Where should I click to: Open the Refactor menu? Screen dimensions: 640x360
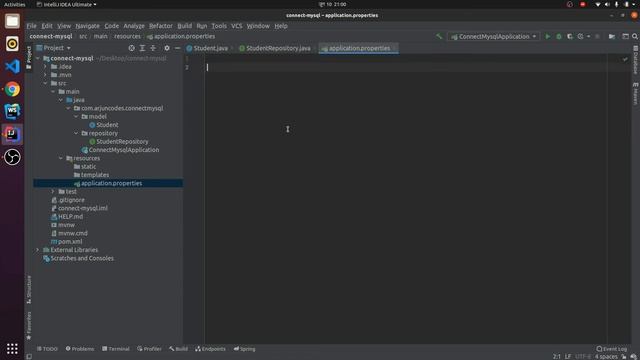pos(161,26)
